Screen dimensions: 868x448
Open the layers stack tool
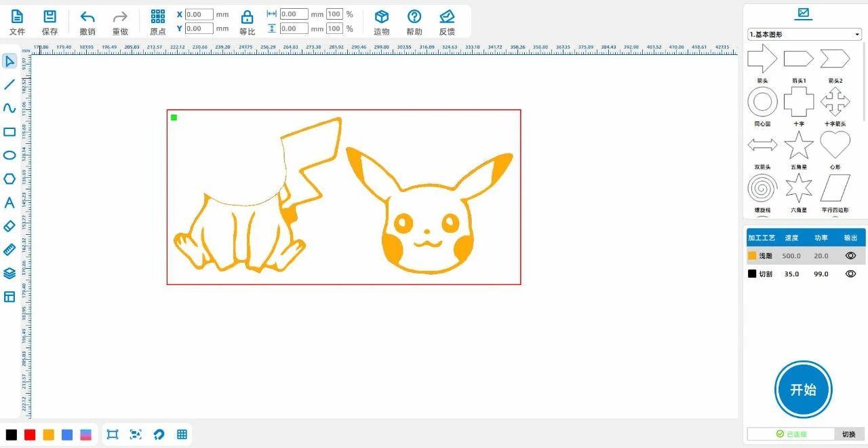click(9, 274)
